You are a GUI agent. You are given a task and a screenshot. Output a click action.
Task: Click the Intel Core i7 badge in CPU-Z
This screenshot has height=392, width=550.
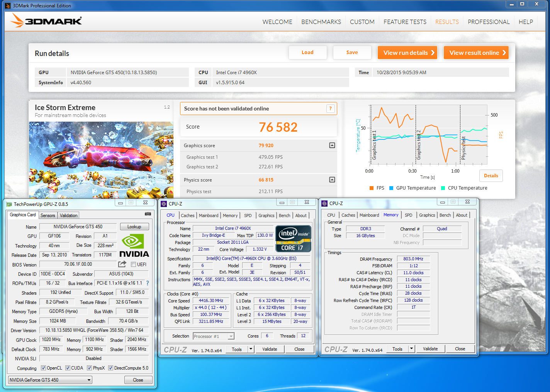[x=293, y=238]
